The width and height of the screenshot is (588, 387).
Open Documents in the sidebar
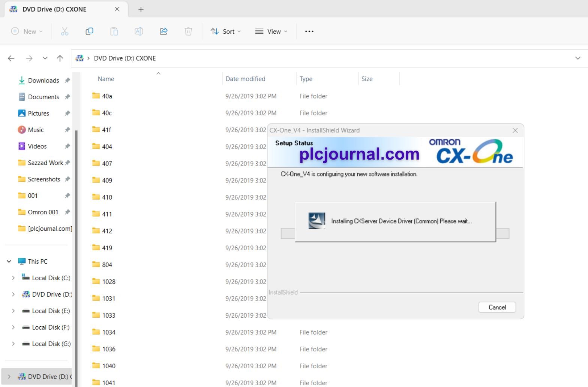pos(43,97)
